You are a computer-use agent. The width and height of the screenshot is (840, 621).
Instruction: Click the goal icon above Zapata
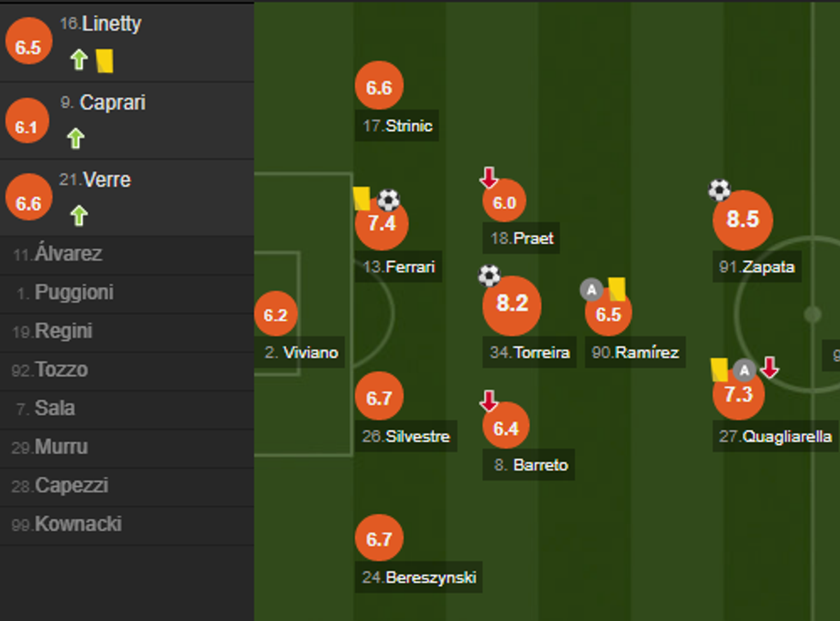718,188
